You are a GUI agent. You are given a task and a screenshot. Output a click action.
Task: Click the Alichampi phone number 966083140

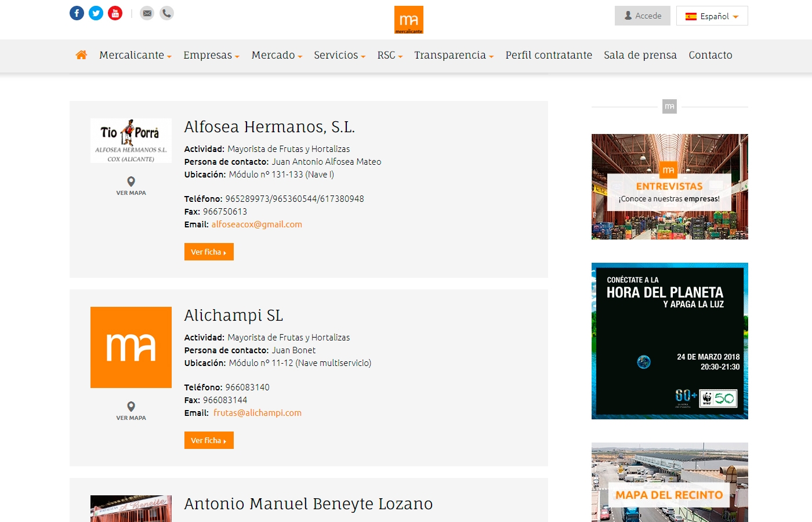click(248, 387)
